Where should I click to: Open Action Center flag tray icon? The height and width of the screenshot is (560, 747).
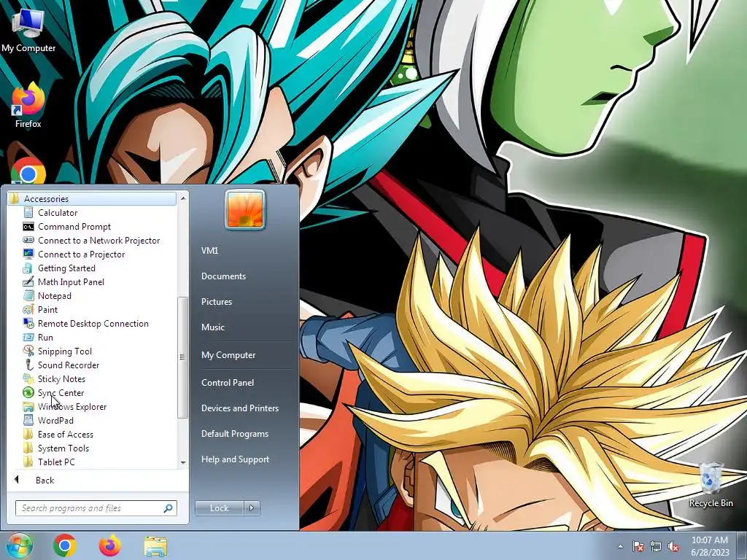[x=638, y=546]
